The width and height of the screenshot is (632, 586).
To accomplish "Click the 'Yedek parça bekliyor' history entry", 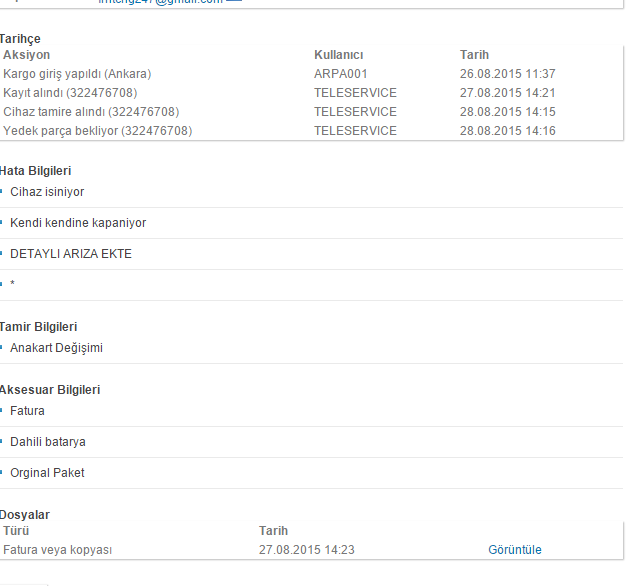I will [x=97, y=131].
